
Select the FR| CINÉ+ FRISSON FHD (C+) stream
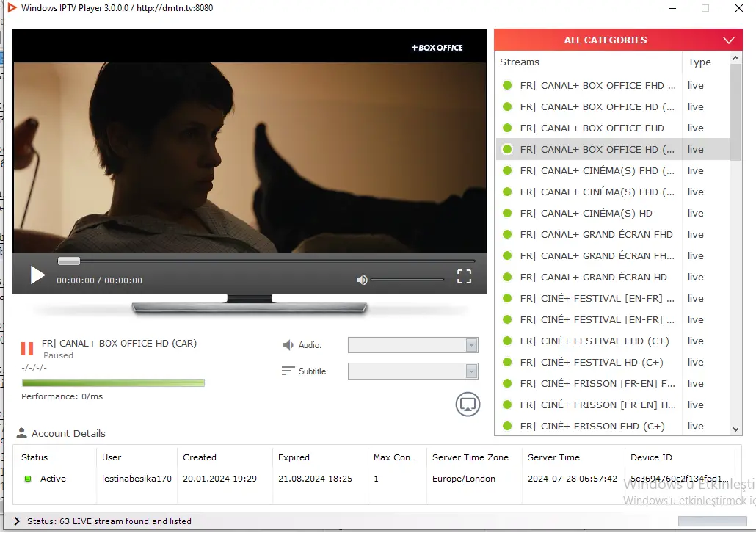tap(592, 426)
